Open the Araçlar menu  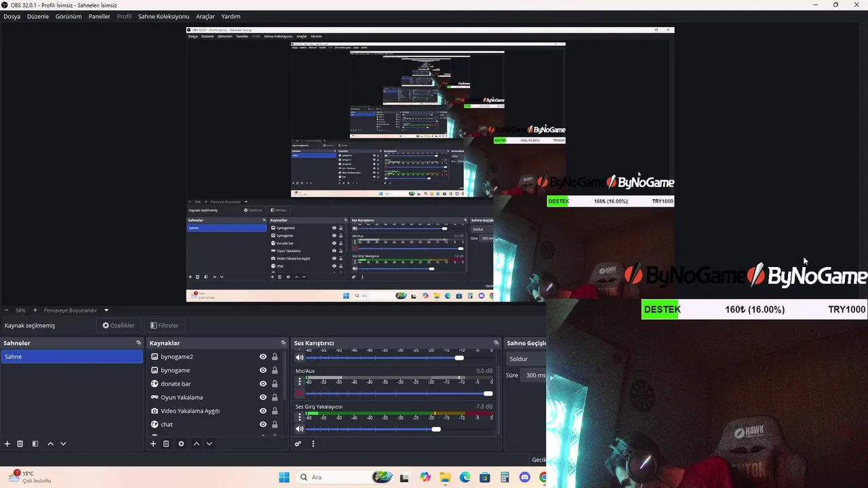[x=205, y=16]
